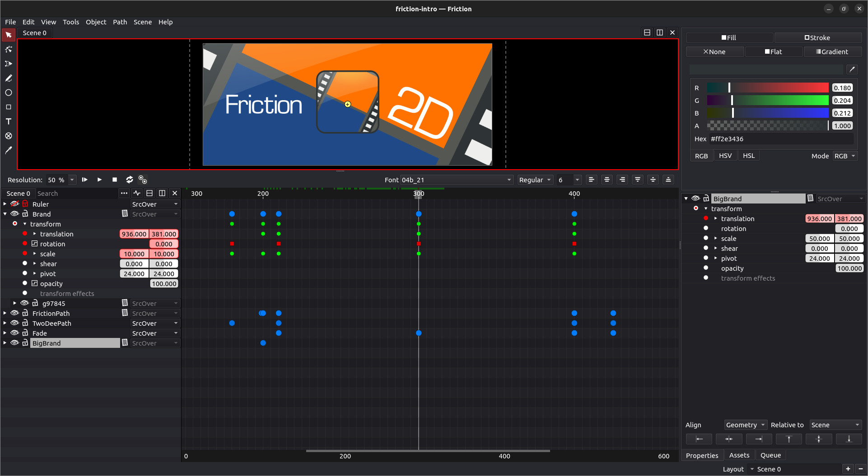Align text vertically centered
This screenshot has height=476, width=868.
653,180
